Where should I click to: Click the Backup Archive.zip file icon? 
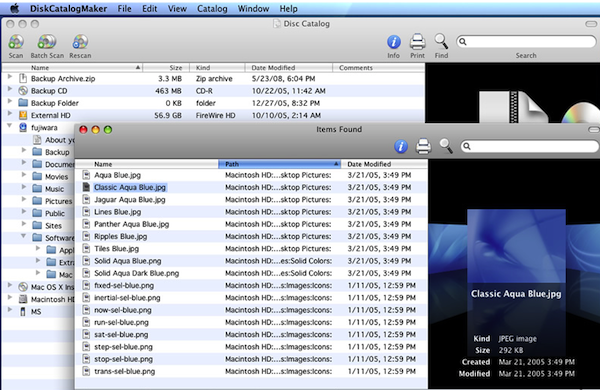click(23, 78)
